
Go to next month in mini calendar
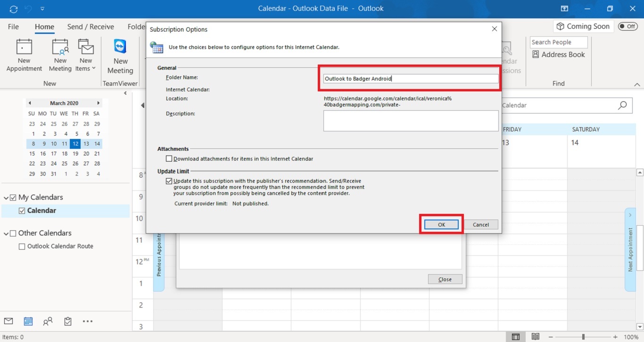point(98,103)
